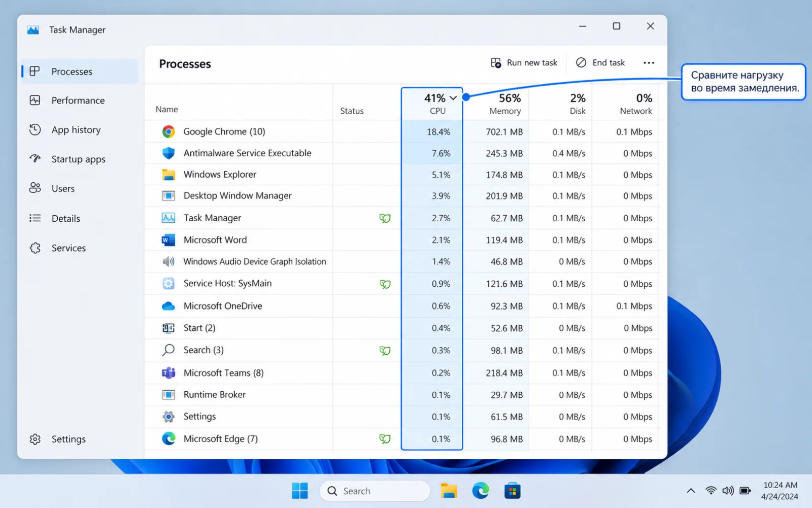This screenshot has width=812, height=508.
Task: Select the Desktop Window Manager row
Action: (402, 196)
